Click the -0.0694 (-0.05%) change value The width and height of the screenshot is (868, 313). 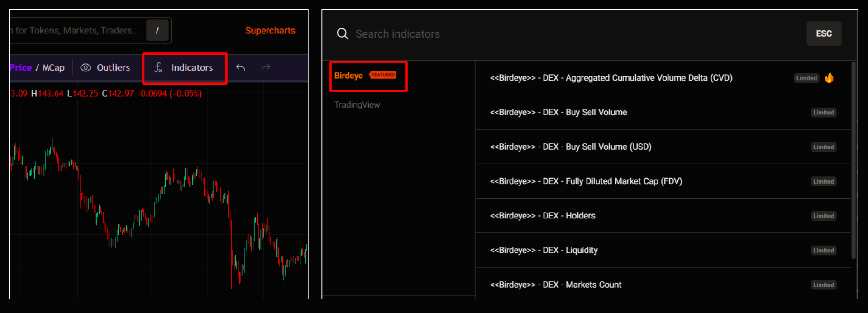tap(170, 94)
